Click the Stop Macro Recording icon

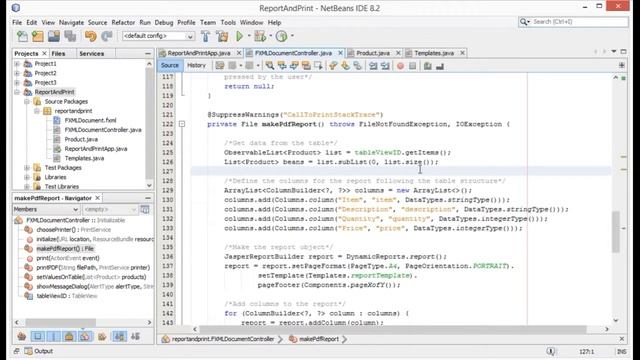413,66
